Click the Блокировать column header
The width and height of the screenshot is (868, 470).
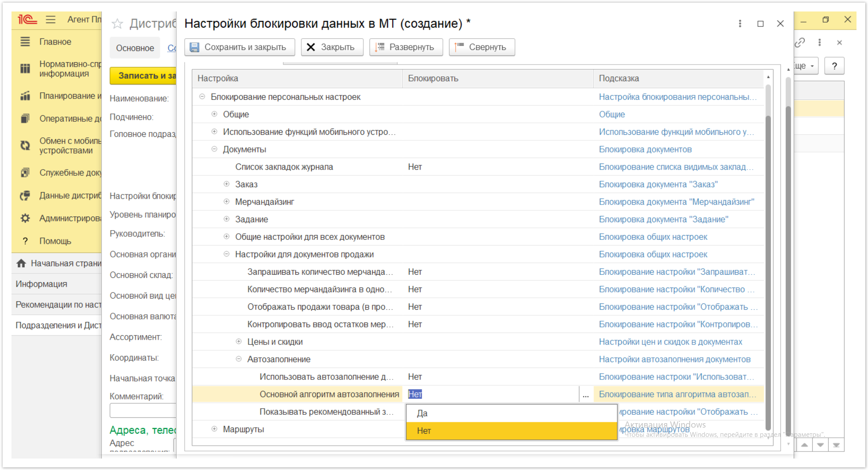(x=498, y=78)
